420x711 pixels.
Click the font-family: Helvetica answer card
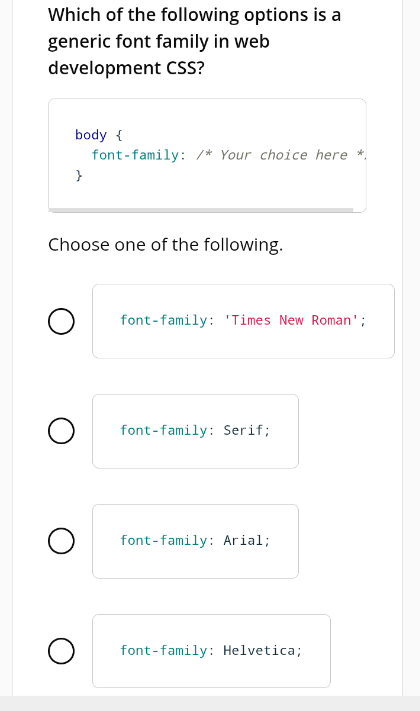click(x=211, y=651)
